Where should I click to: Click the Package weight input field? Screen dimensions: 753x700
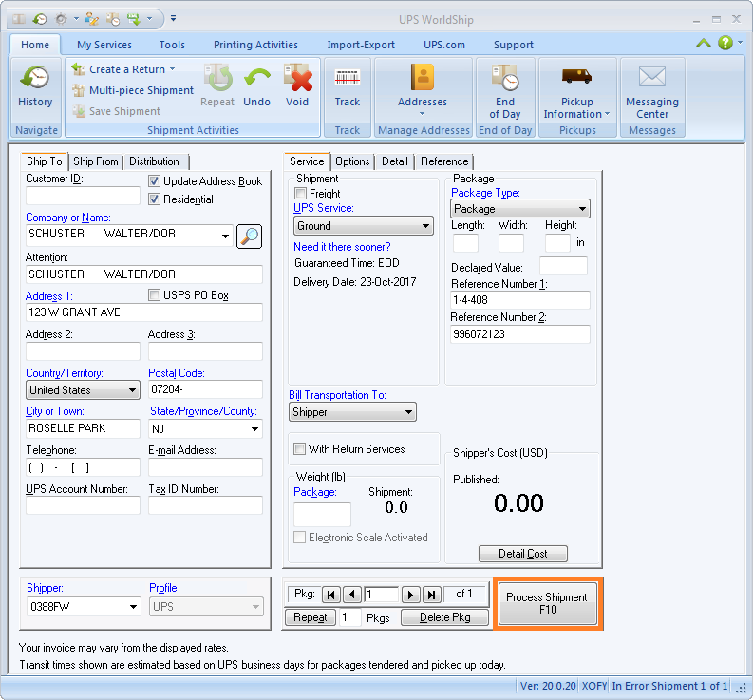click(322, 514)
